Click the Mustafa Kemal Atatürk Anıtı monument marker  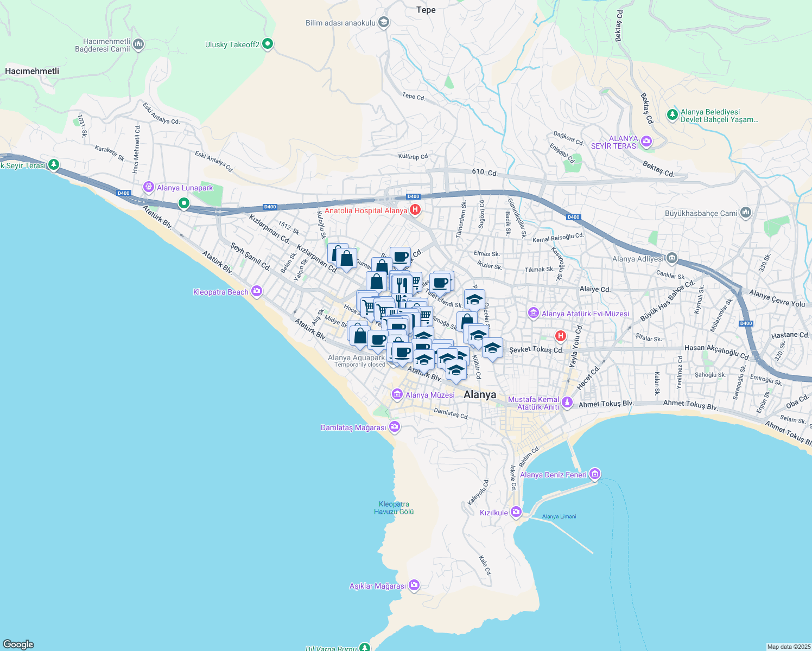point(567,403)
